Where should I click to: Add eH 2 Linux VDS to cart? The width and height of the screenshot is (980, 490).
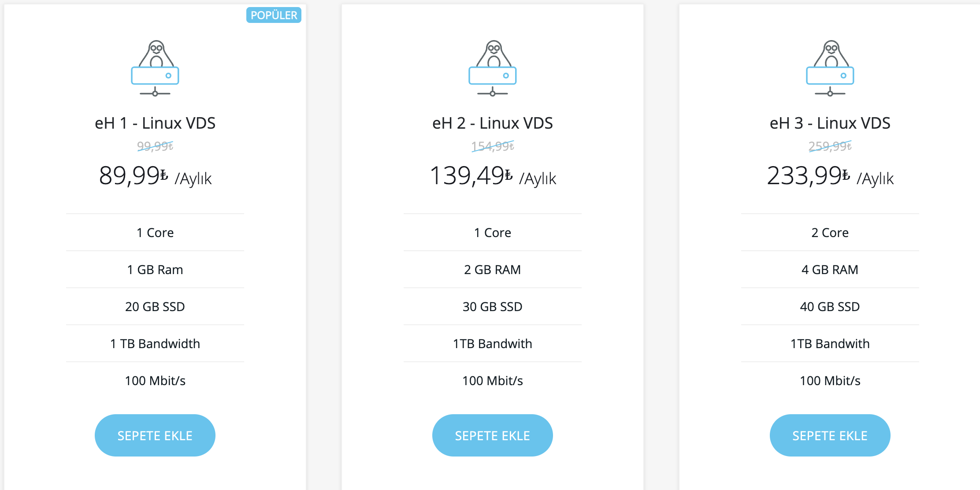(493, 435)
